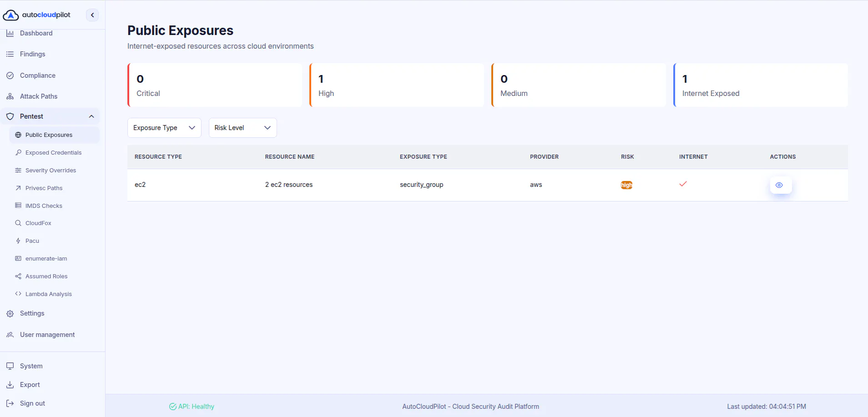Click the internet exposed checkmark in ec2 row

click(x=683, y=184)
